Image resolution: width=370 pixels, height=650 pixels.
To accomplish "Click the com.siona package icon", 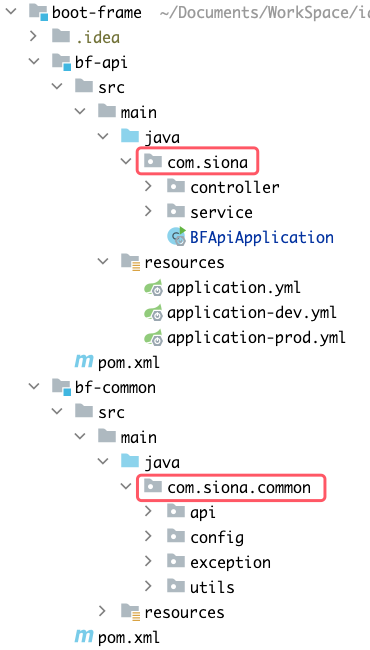I will [x=152, y=161].
